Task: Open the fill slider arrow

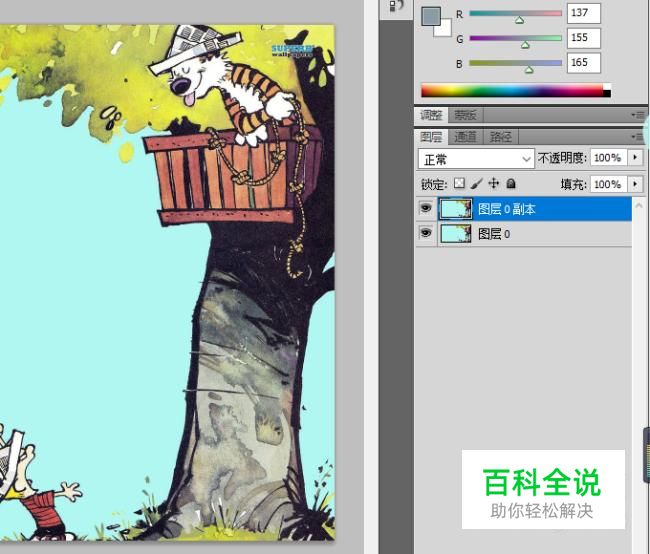Action: (635, 184)
